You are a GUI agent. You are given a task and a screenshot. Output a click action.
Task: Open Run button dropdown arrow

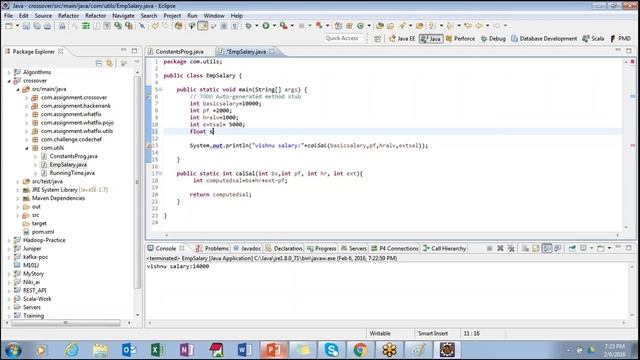pos(274,26)
